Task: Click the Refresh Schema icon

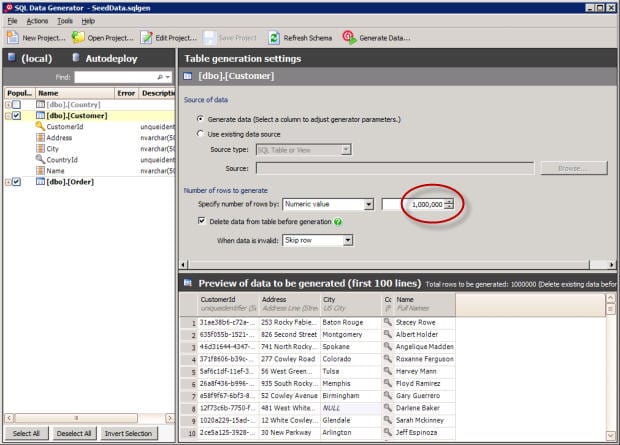Action: (x=273, y=38)
